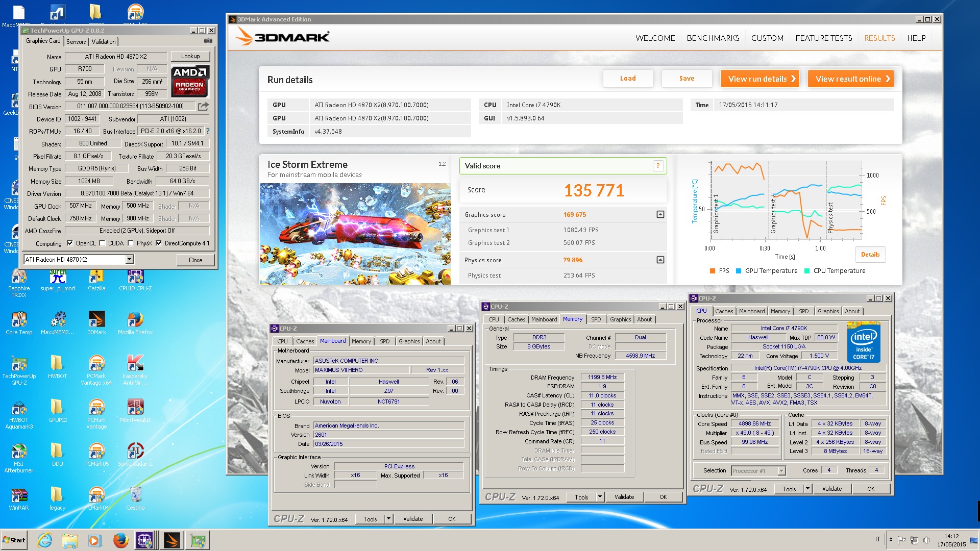Open the GPU selector dropdown in GPU-Z

(130, 260)
